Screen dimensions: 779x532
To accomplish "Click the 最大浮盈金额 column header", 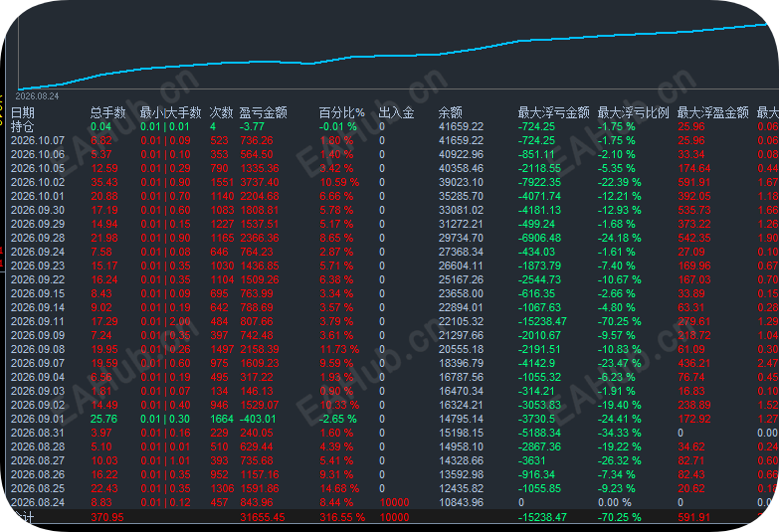I will coord(712,112).
